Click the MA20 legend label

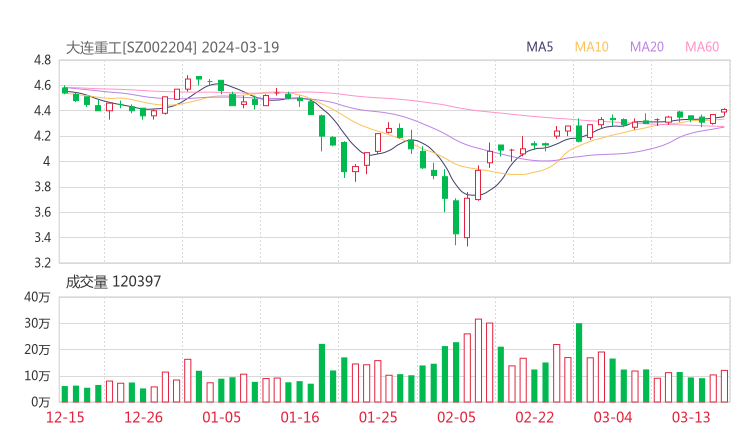pyautogui.click(x=647, y=47)
